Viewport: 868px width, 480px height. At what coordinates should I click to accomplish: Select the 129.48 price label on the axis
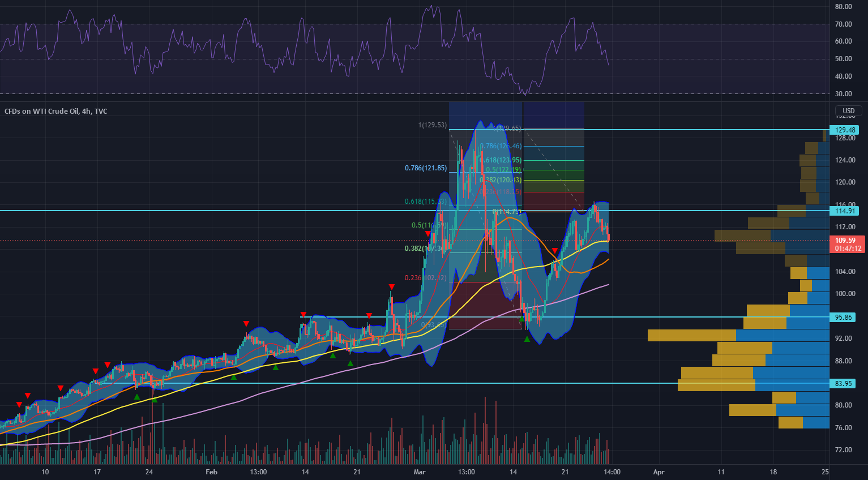(844, 130)
